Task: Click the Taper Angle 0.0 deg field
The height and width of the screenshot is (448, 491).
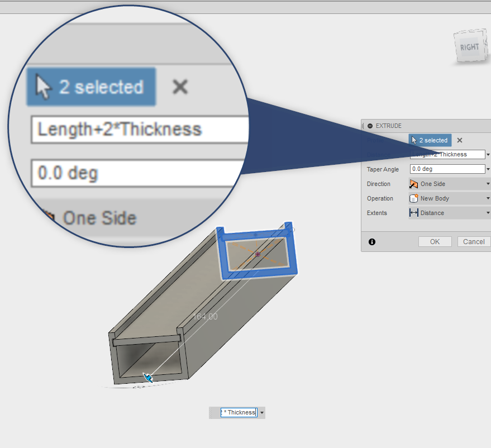Action: (447, 169)
